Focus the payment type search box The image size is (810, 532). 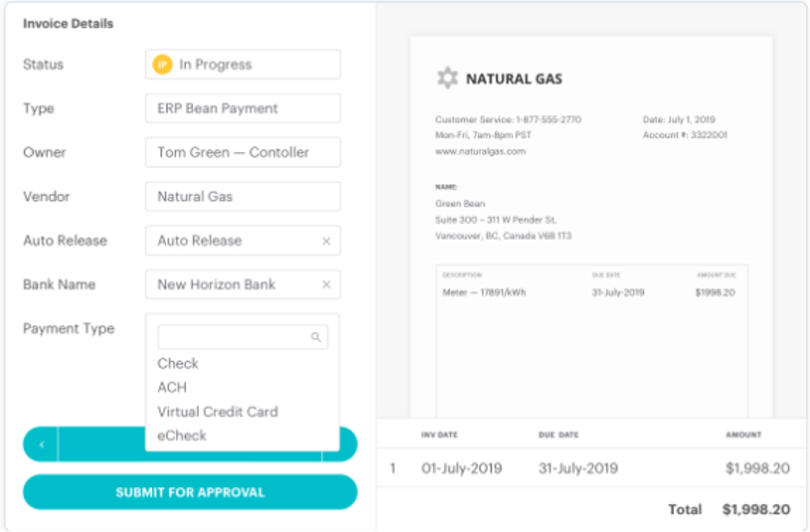coord(243,337)
